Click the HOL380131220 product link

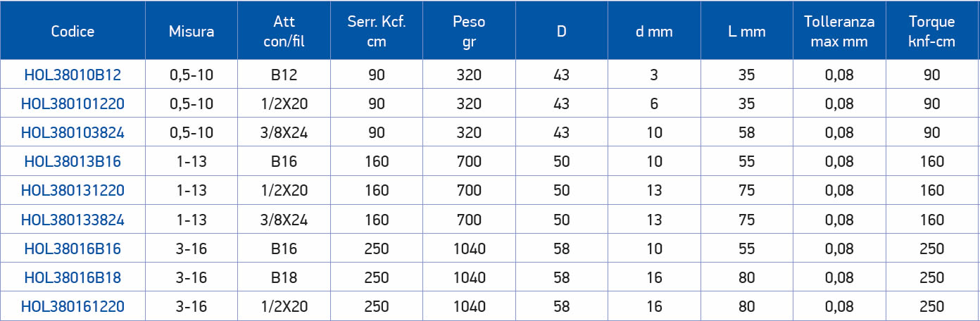[73, 191]
